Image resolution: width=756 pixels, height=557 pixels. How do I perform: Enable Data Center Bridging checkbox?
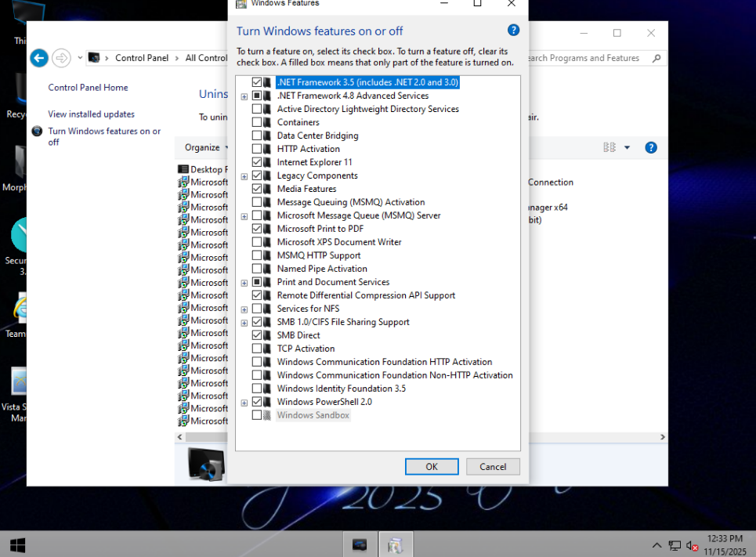tap(257, 136)
